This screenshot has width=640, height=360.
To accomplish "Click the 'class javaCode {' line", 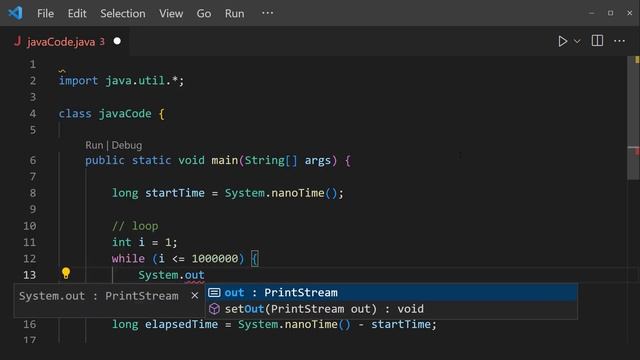I will pos(111,113).
